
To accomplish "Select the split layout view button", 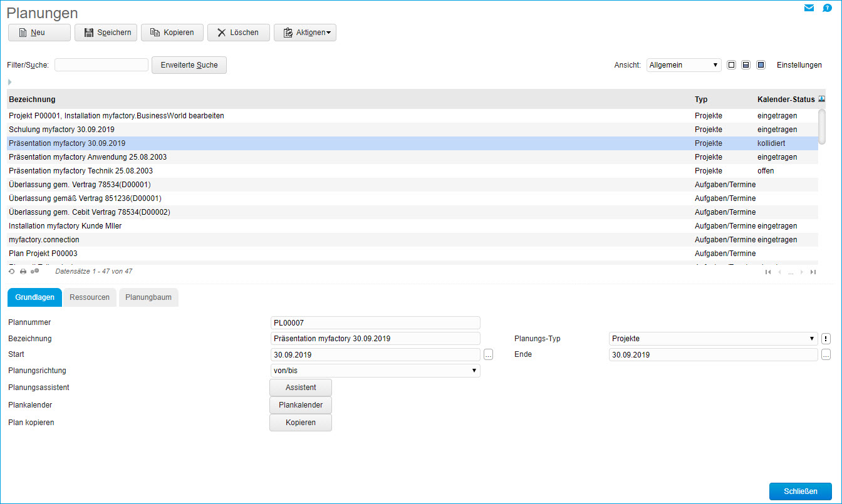I will [746, 65].
